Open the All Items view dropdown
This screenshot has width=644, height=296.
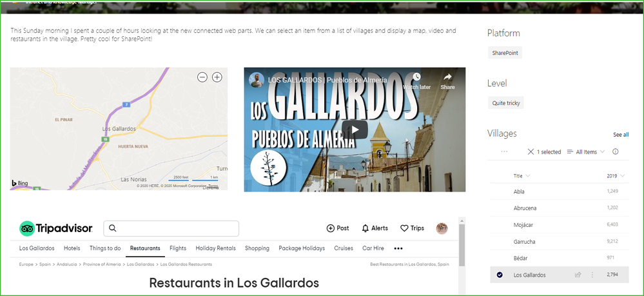click(x=586, y=152)
